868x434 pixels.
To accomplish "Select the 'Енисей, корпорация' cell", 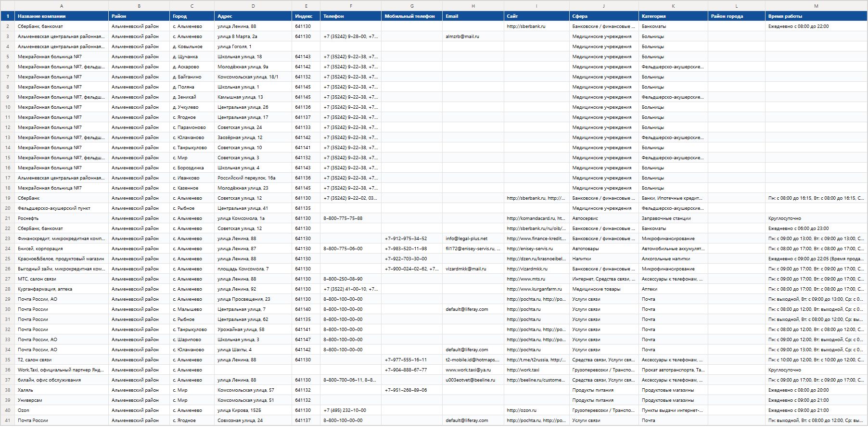I will [62, 249].
